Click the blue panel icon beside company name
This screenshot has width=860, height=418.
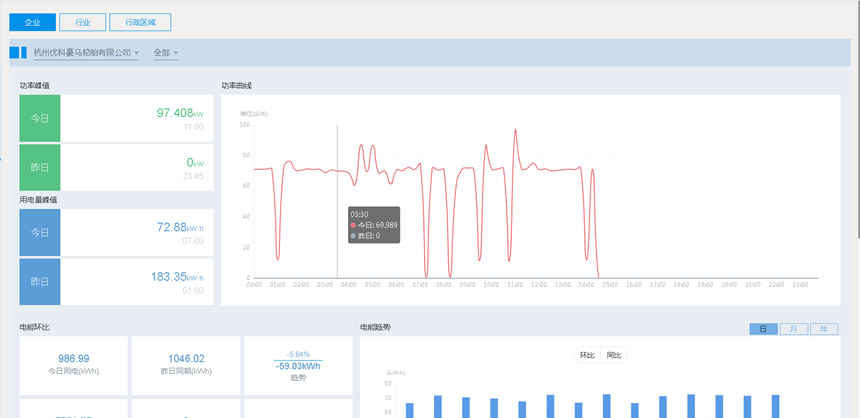click(18, 52)
